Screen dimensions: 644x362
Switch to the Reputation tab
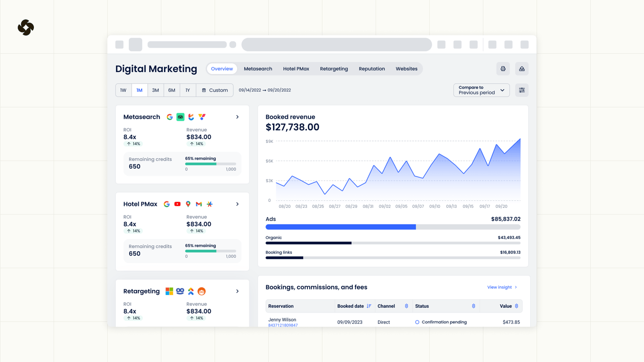tap(372, 68)
